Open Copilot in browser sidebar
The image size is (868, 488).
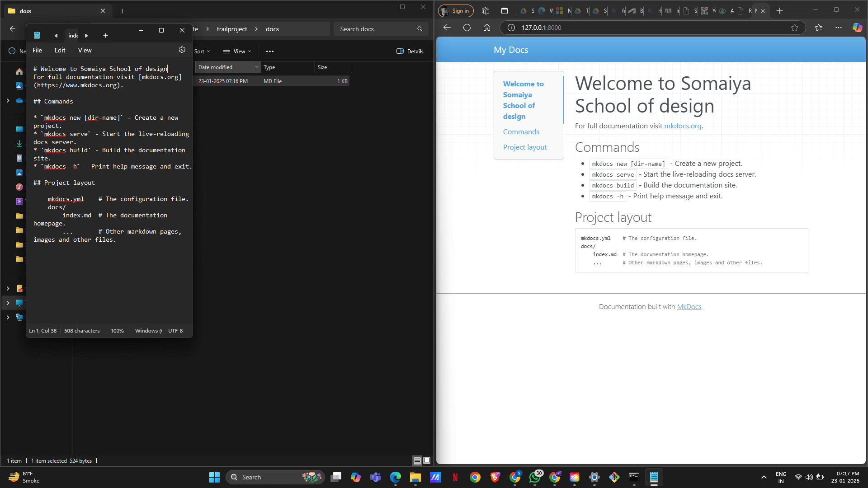click(x=857, y=28)
